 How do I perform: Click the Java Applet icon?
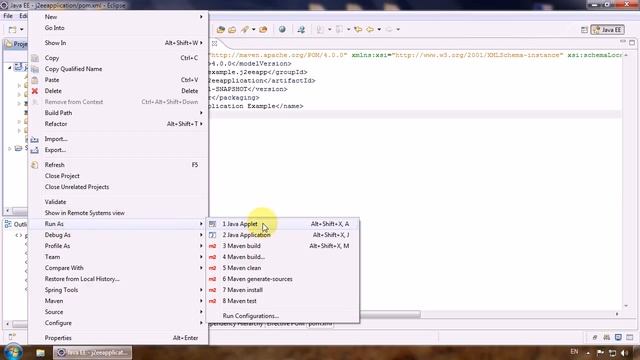point(212,224)
